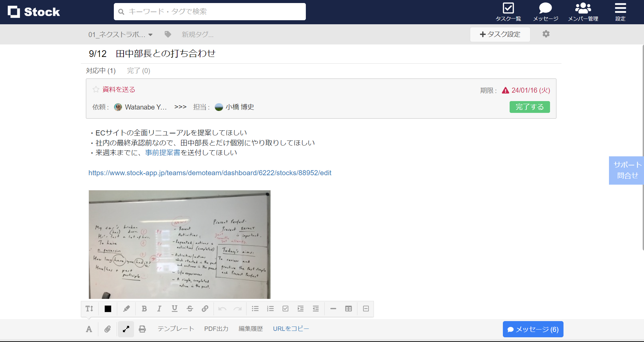
Task: Insert a table into the note
Action: (x=348, y=308)
